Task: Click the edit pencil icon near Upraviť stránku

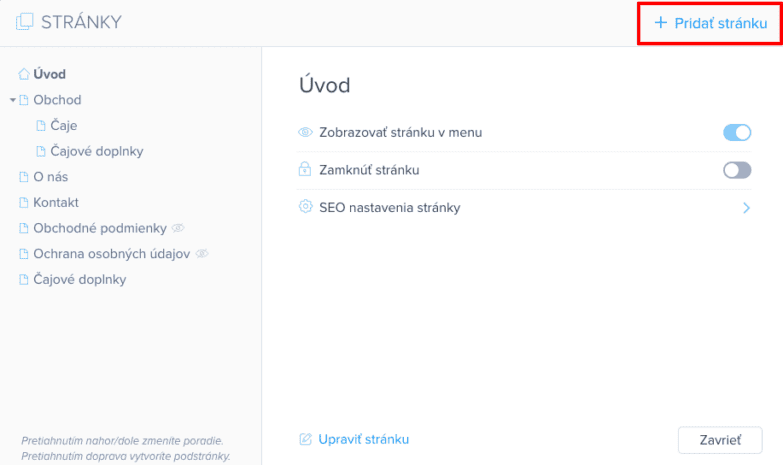Action: 306,440
